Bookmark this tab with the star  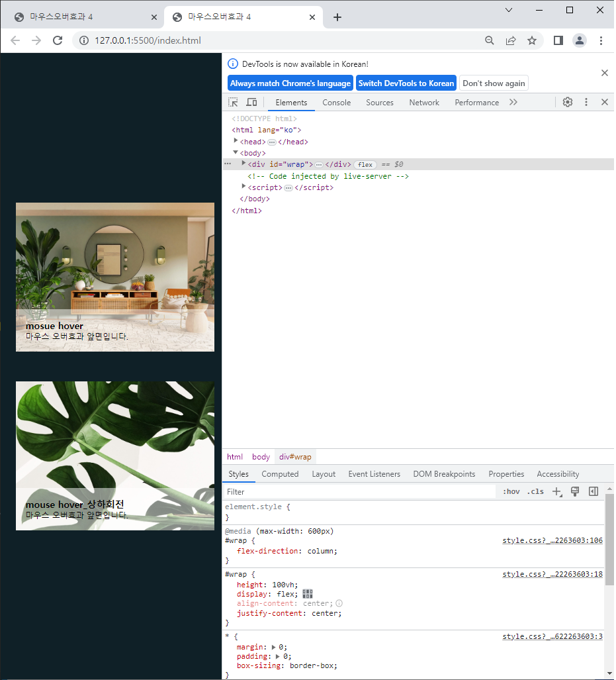point(532,40)
